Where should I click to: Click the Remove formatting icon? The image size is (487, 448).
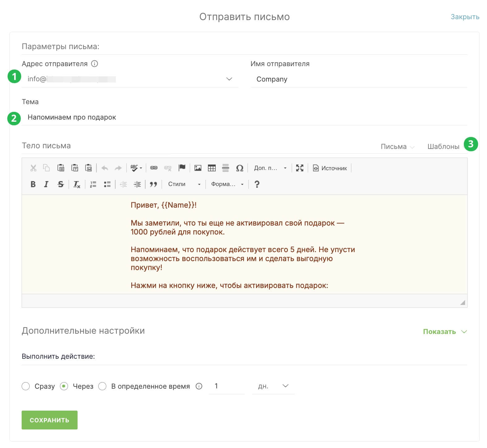click(77, 184)
